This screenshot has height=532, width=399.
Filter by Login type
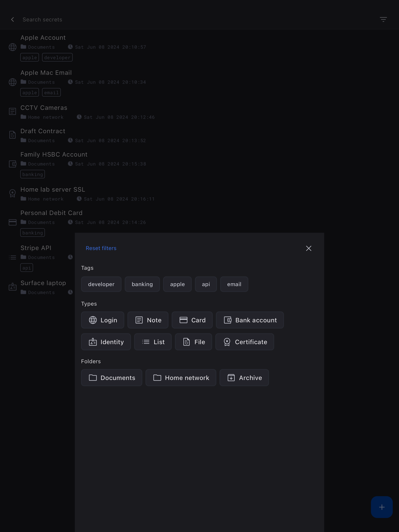point(103,320)
